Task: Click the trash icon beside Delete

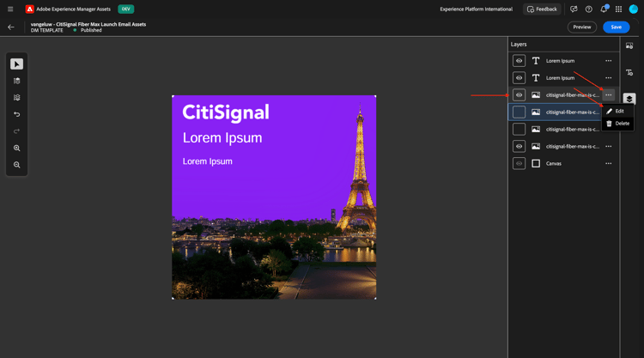Action: pyautogui.click(x=610, y=124)
